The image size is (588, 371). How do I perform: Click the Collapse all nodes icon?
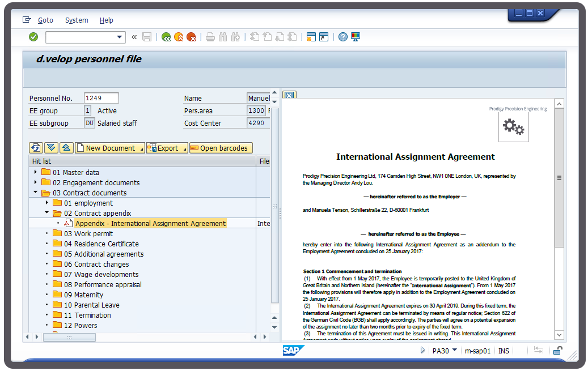pos(66,148)
